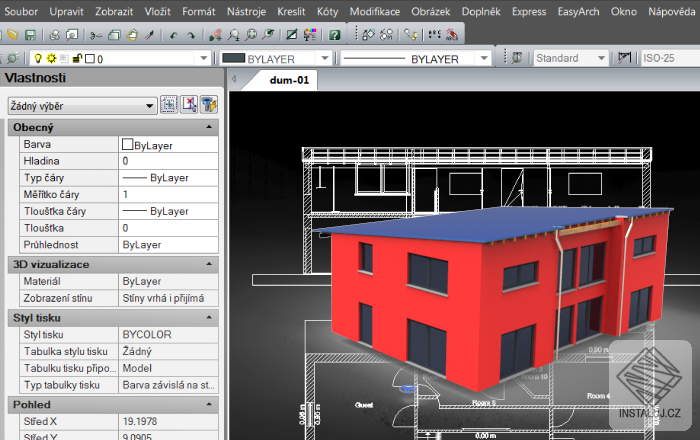
Task: Collapse the Obecný properties section
Action: click(x=208, y=128)
